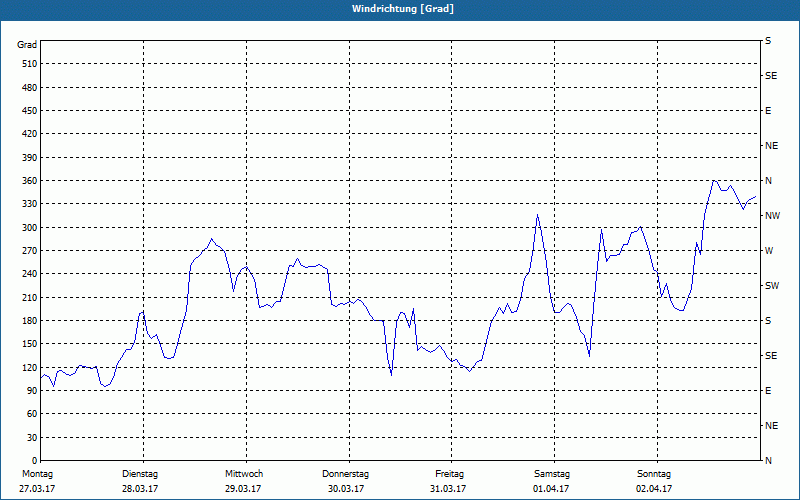Click the 0 degree axis label
Image resolution: width=800 pixels, height=500 pixels.
(34, 461)
